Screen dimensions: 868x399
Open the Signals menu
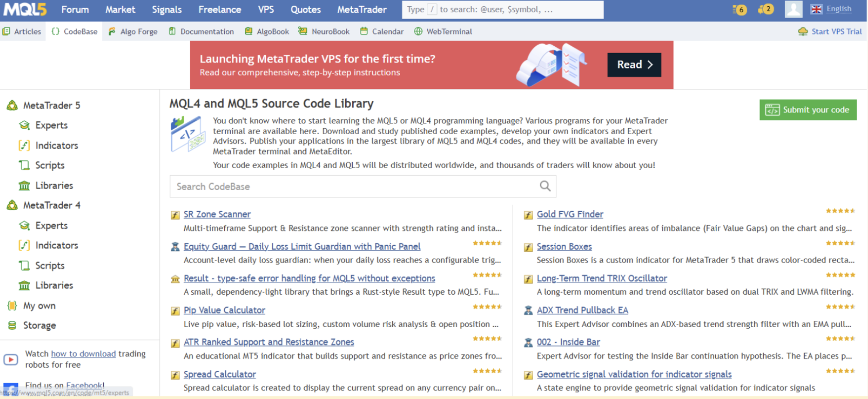pyautogui.click(x=167, y=9)
